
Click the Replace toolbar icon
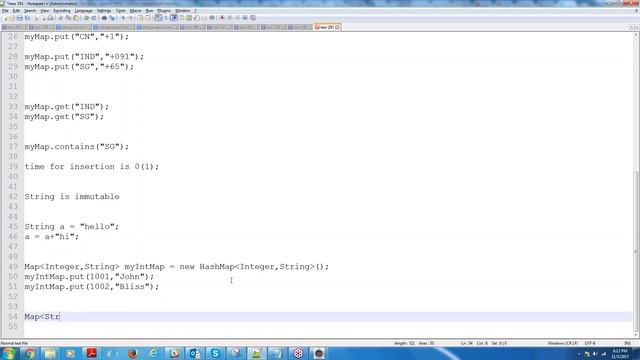112,18
